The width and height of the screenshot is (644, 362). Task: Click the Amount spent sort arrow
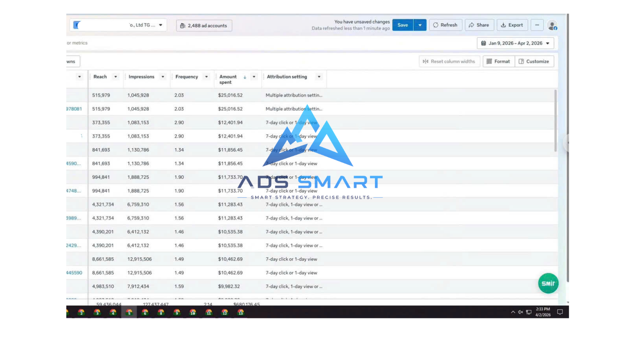pyautogui.click(x=245, y=77)
